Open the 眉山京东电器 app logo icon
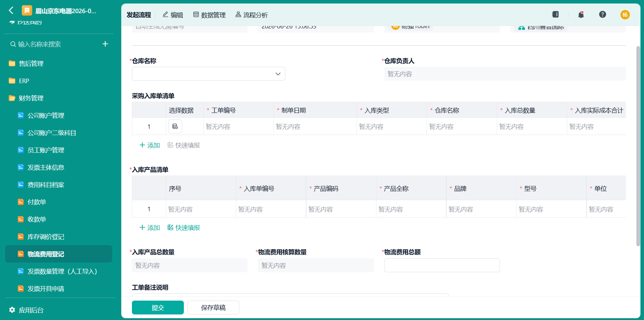644x320 pixels. pyautogui.click(x=27, y=10)
